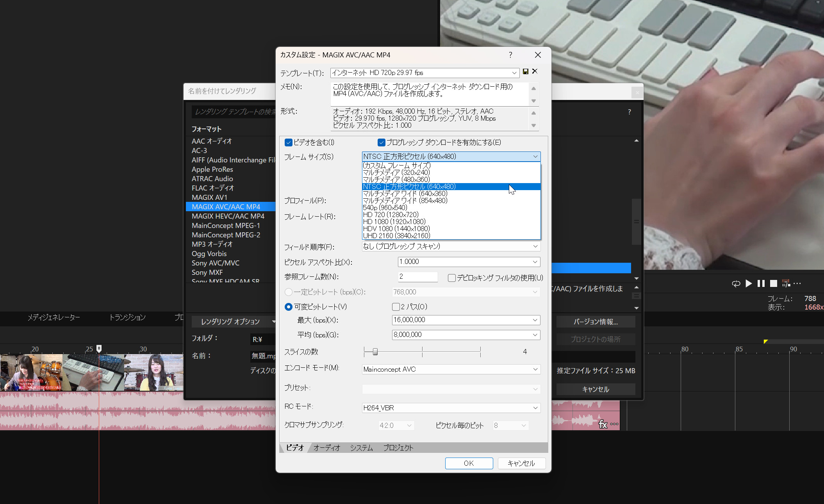This screenshot has width=824, height=504.
Task: Switch to the Audio tab
Action: coord(327,448)
